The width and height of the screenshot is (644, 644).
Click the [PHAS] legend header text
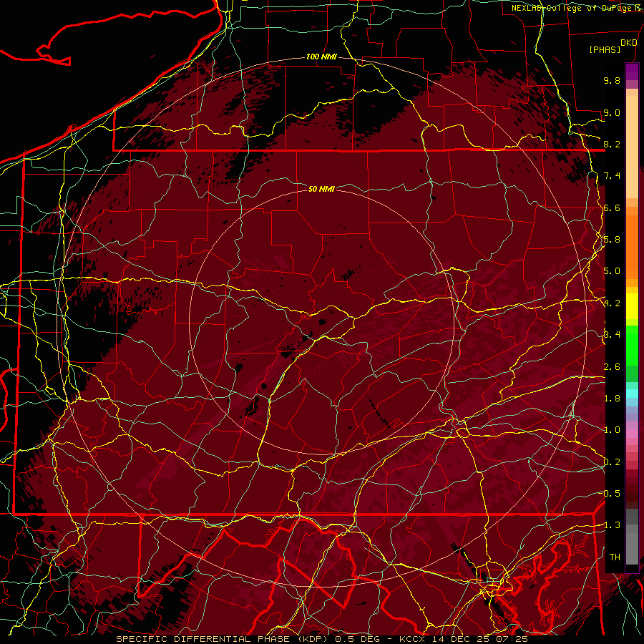(605, 50)
